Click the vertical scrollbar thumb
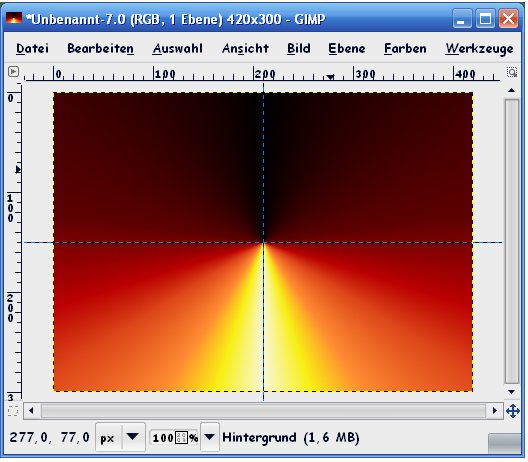This screenshot has width=528, height=462. (x=512, y=241)
